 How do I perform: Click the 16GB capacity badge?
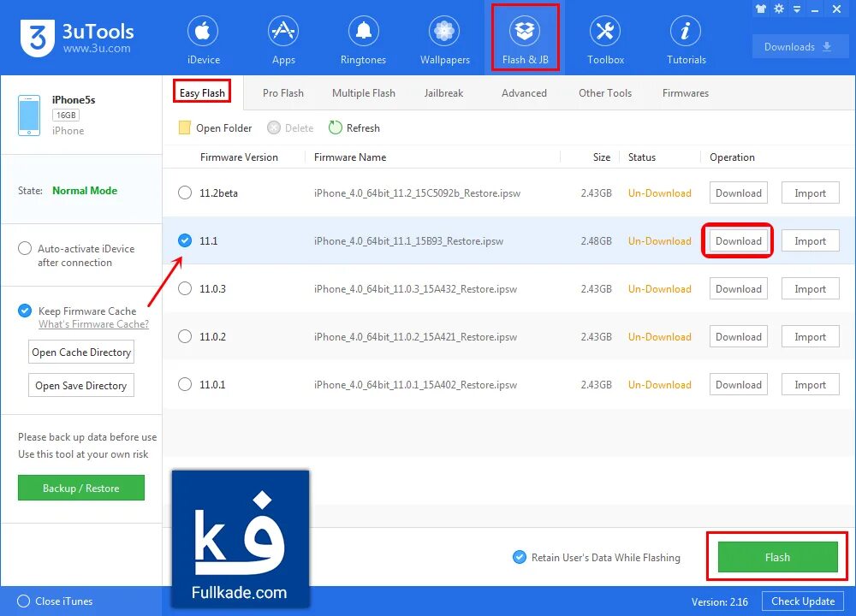point(66,115)
